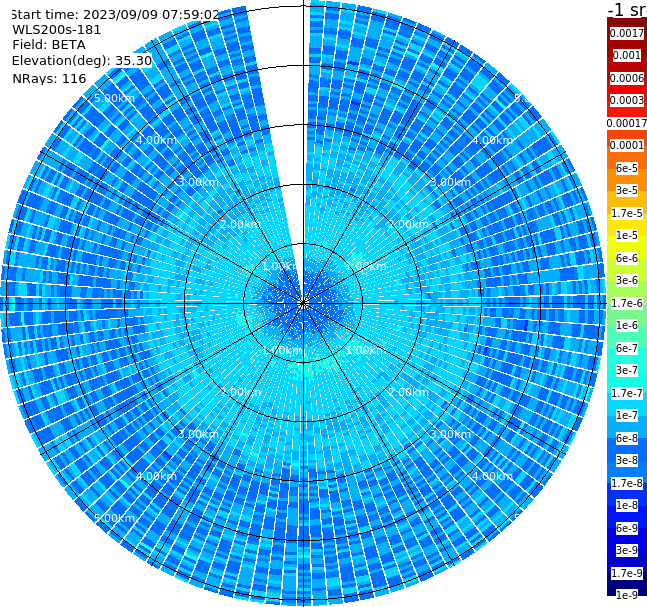
Task: Click the polar plot center where axes cross
Action: click(x=303, y=304)
